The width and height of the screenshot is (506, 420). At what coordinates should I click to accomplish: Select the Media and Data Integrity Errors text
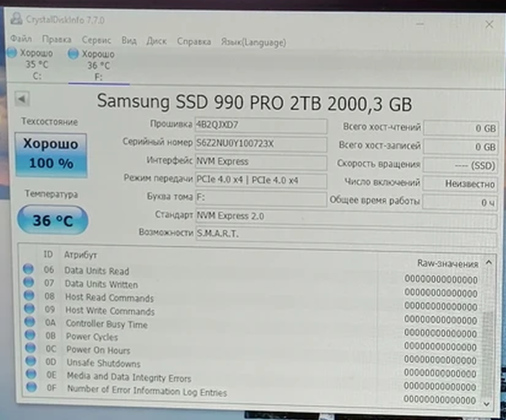[129, 377]
